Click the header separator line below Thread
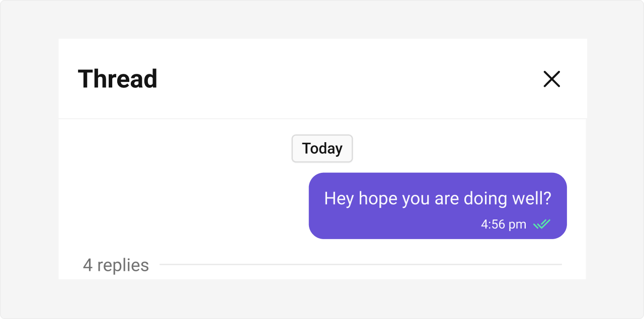Screen dimensions: 644x319 (323, 119)
